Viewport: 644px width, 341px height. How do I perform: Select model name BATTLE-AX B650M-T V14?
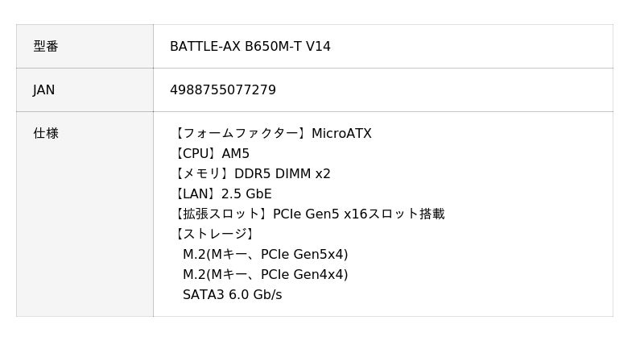click(x=250, y=47)
